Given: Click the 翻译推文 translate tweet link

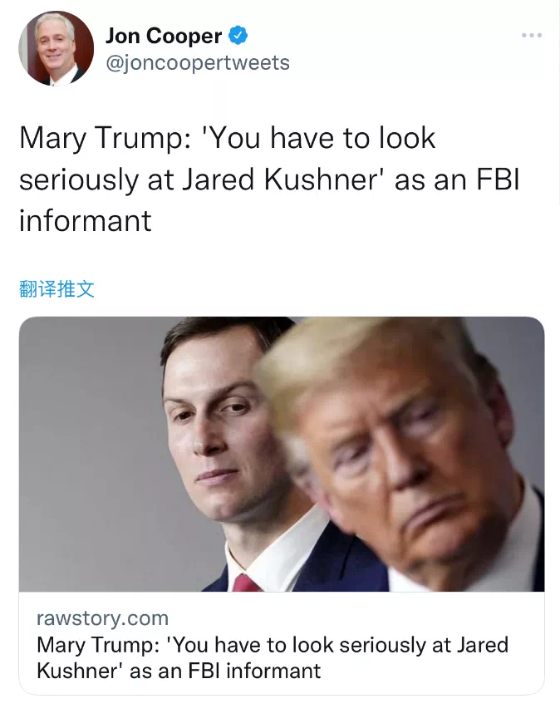Looking at the screenshot, I should point(56,288).
